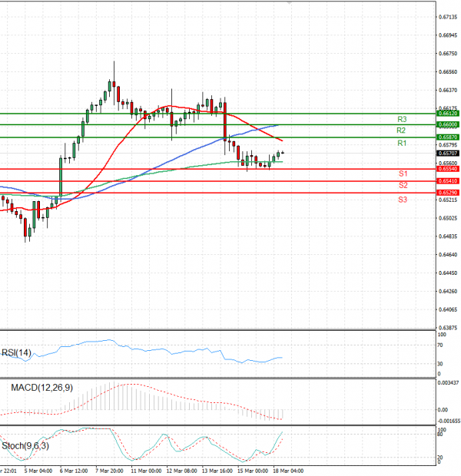Click the R2 resistance label
The height and width of the screenshot is (476, 461).
click(401, 131)
